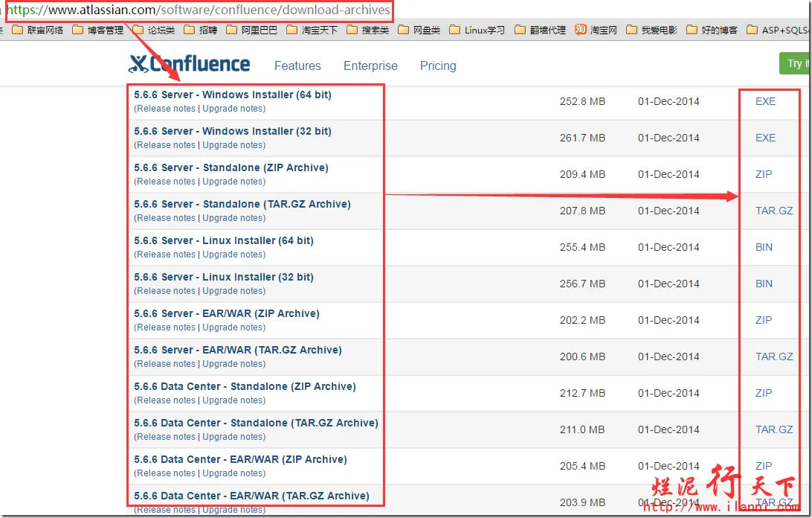Download ZIP for Server Standalone ZIP Archive
Screen dimensions: 812x518
coord(764,174)
